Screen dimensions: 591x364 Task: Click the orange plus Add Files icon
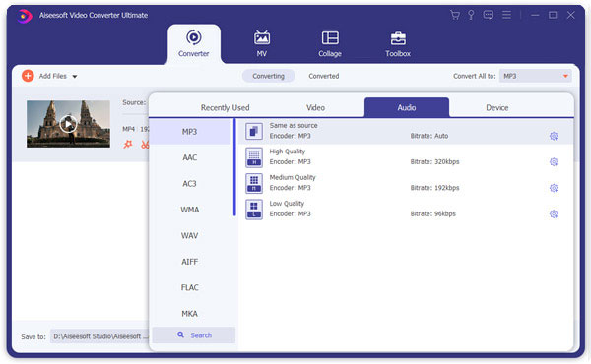click(28, 76)
